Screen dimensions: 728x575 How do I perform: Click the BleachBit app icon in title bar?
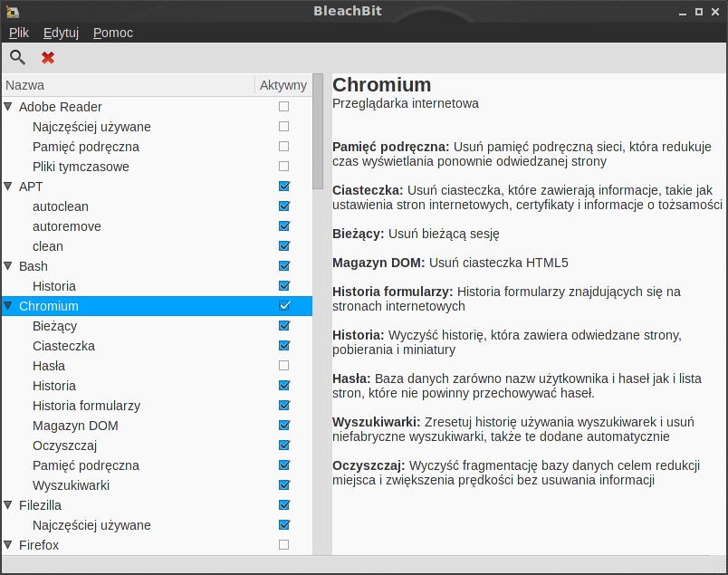coord(13,12)
